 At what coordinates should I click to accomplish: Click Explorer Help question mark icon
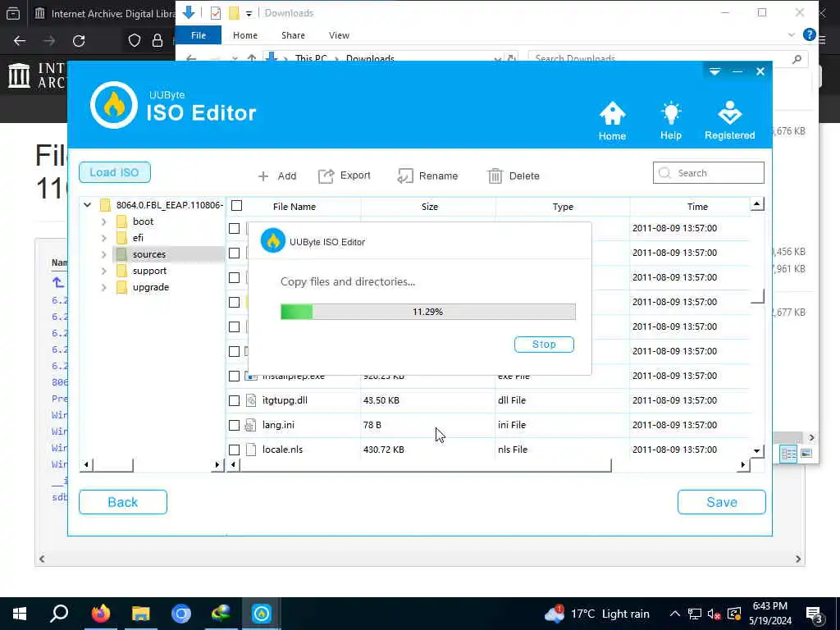point(809,34)
